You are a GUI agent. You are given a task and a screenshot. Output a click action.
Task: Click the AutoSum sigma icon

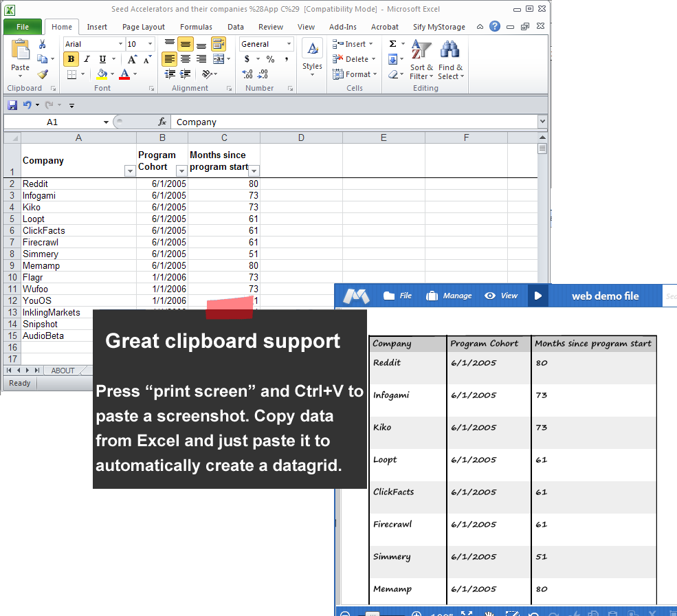(393, 43)
